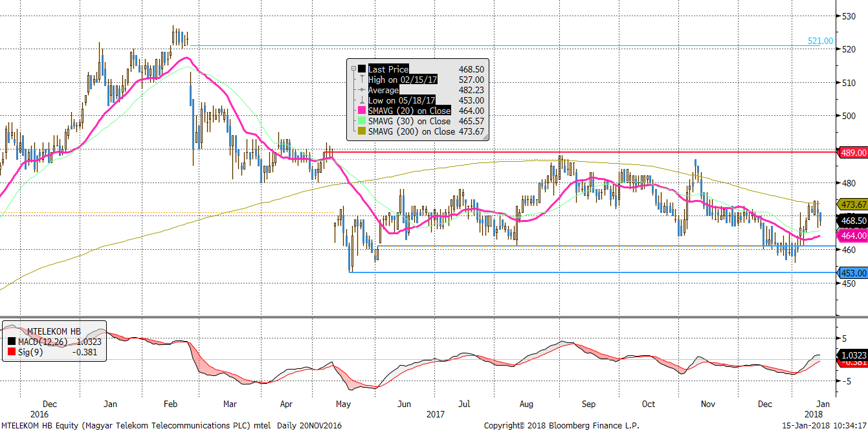Pick the black Last Price swatch
The height and width of the screenshot is (431, 868).
[362, 69]
